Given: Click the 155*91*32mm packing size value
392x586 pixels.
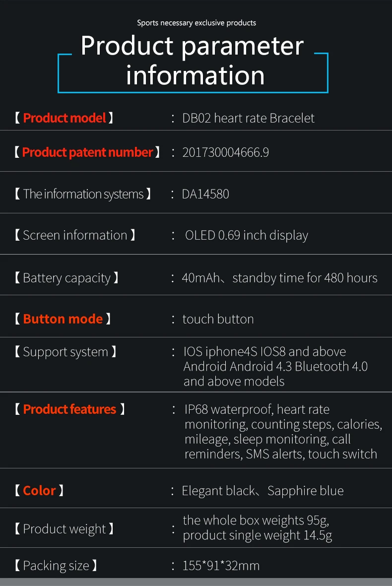Looking at the screenshot, I should (221, 566).
